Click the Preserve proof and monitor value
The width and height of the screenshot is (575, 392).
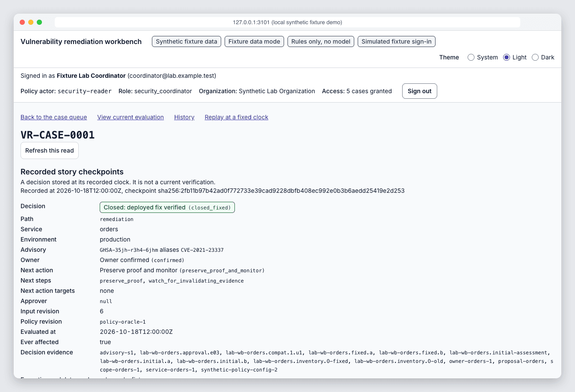[x=182, y=270]
